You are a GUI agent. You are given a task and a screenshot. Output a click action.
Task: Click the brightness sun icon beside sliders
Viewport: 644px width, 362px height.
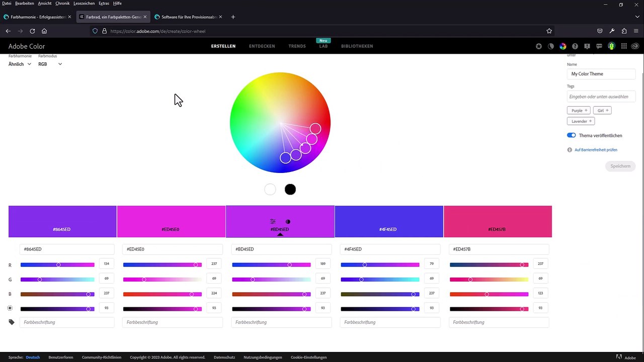coord(11,308)
